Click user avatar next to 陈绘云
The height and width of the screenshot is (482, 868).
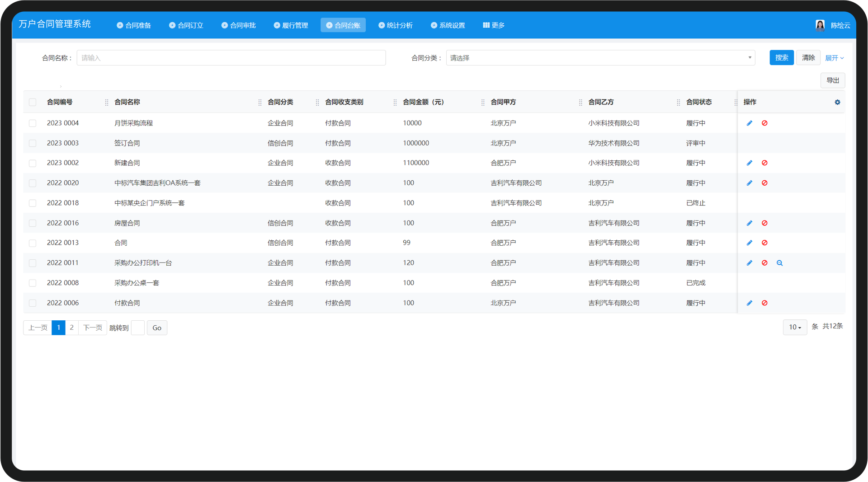[820, 25]
